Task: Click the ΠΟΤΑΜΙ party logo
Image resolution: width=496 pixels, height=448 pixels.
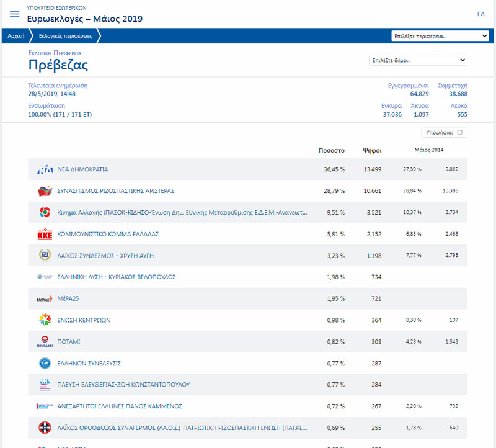Action: (45, 342)
